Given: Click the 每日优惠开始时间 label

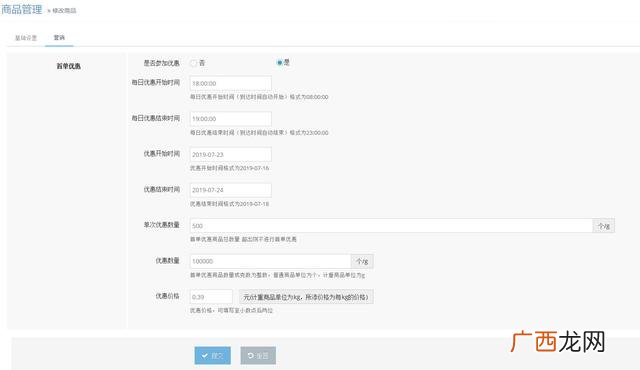Looking at the screenshot, I should click(156, 82).
